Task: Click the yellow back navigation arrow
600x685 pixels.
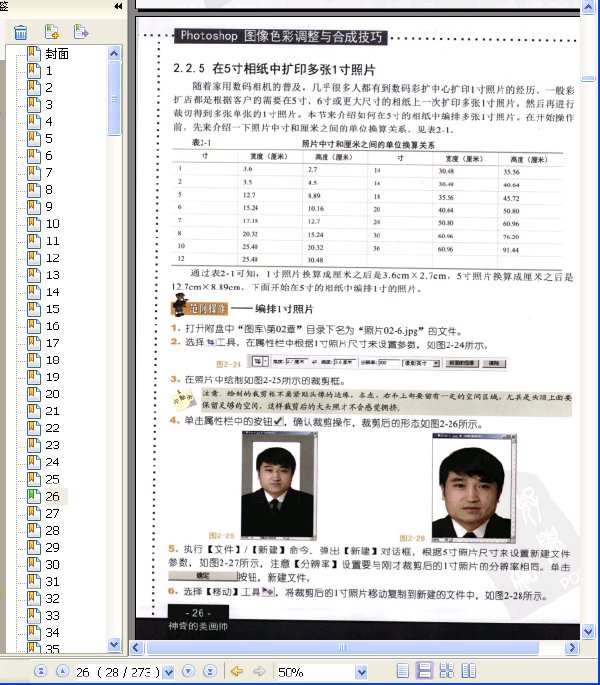Action: click(237, 671)
